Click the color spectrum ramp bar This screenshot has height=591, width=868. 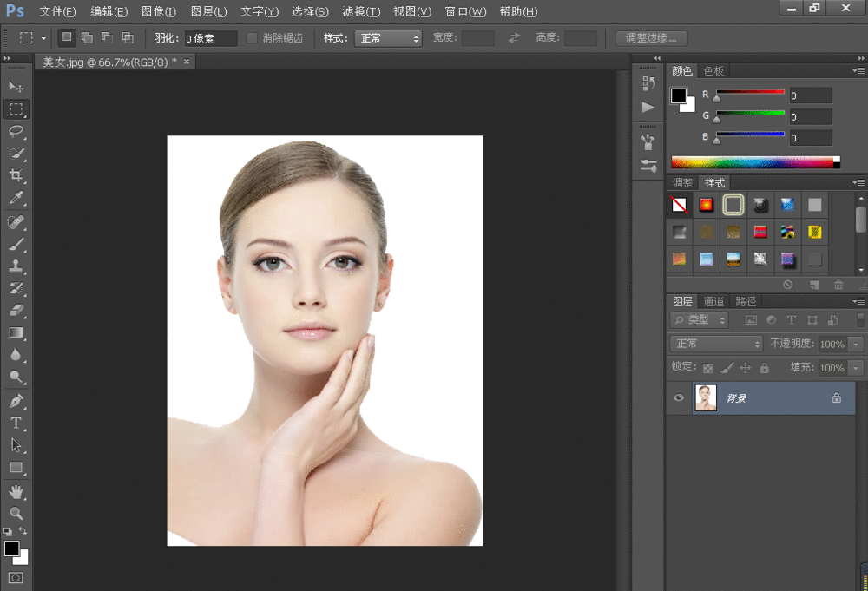[x=752, y=162]
